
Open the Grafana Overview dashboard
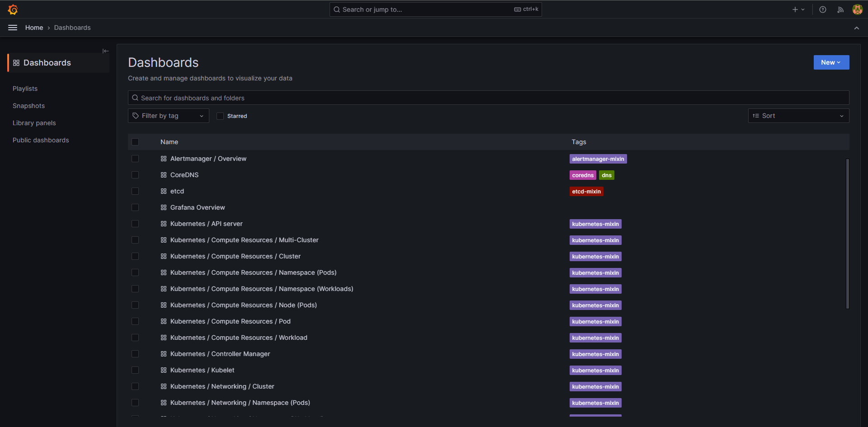[197, 207]
